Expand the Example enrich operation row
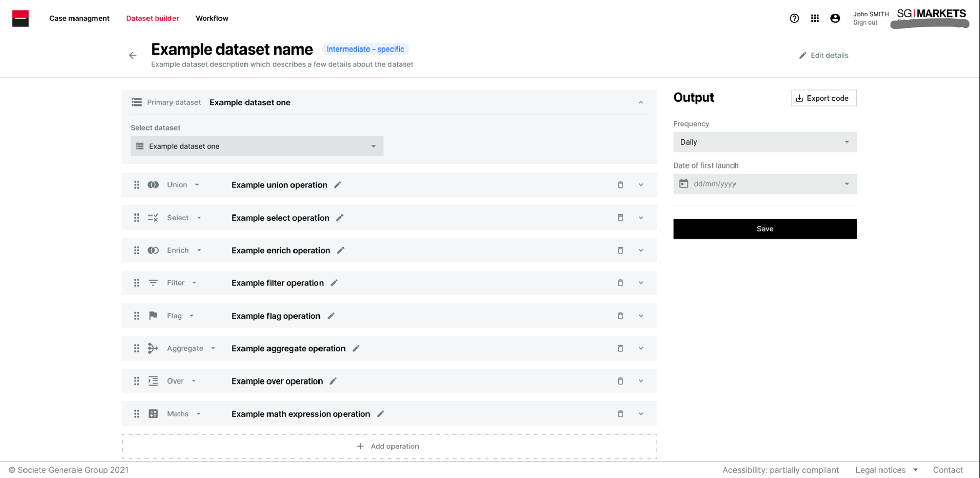The height and width of the screenshot is (478, 980). pyautogui.click(x=641, y=250)
